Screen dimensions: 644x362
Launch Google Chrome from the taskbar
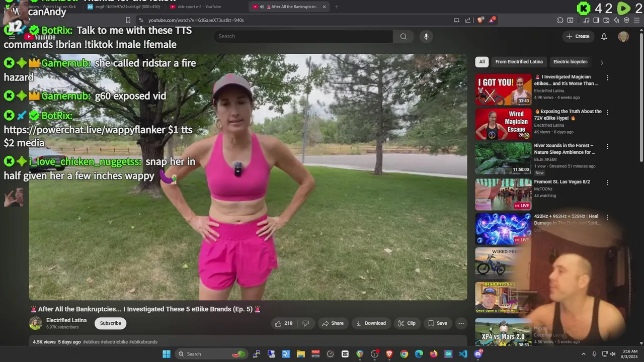point(404,354)
